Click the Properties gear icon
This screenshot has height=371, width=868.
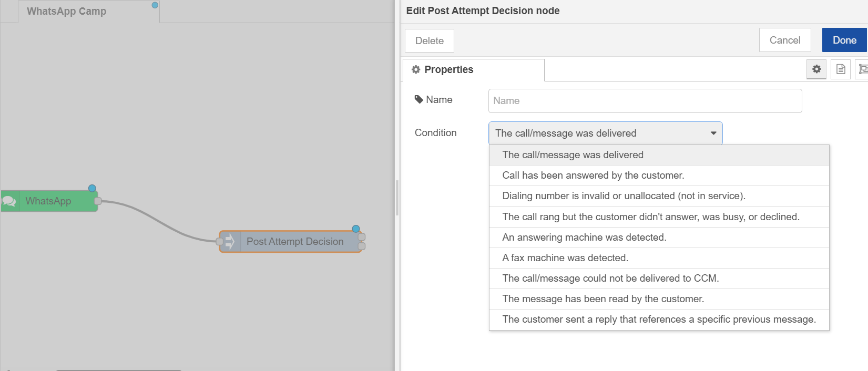tap(416, 69)
